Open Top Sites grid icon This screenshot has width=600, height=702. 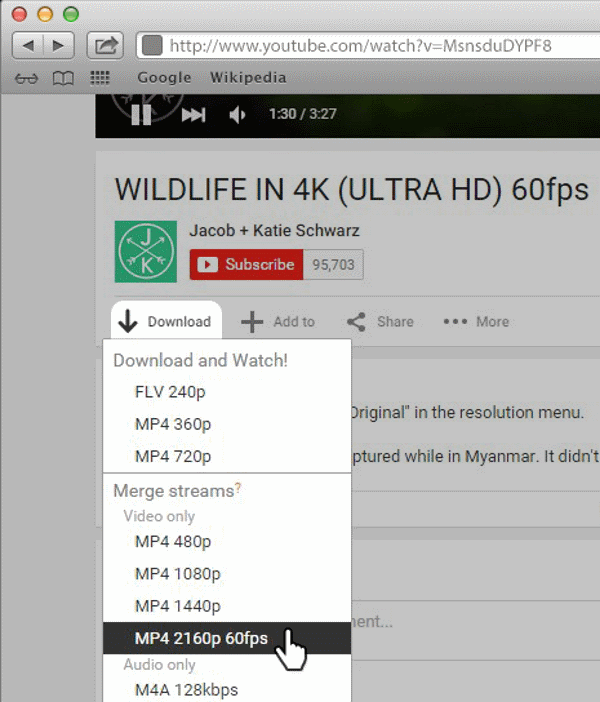point(99,78)
